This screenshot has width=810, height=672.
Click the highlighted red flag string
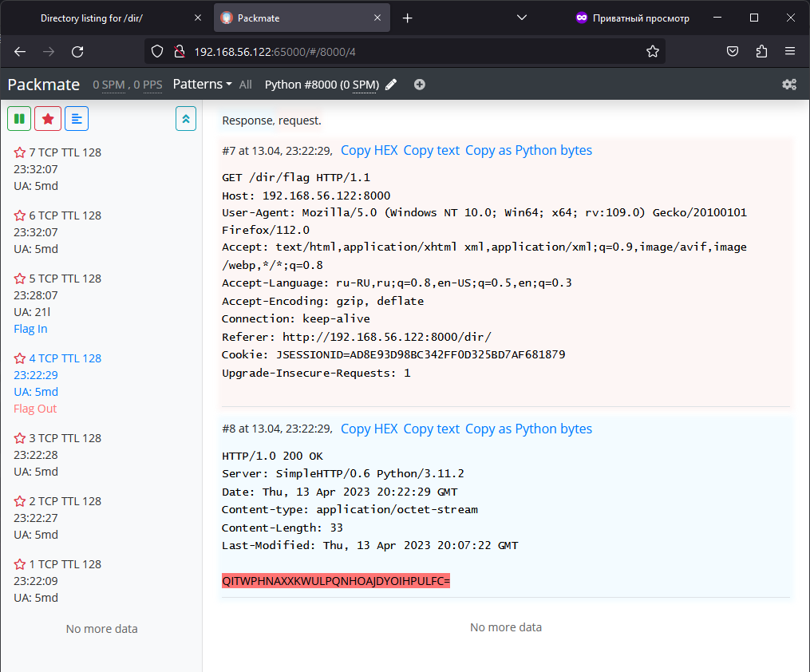[336, 580]
